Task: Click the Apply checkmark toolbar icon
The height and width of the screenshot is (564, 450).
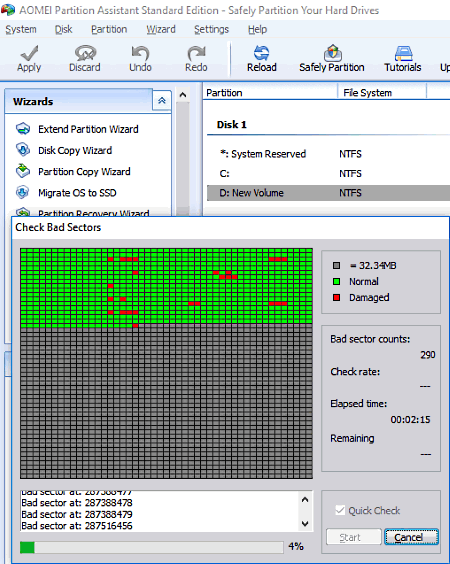Action: coord(29,54)
